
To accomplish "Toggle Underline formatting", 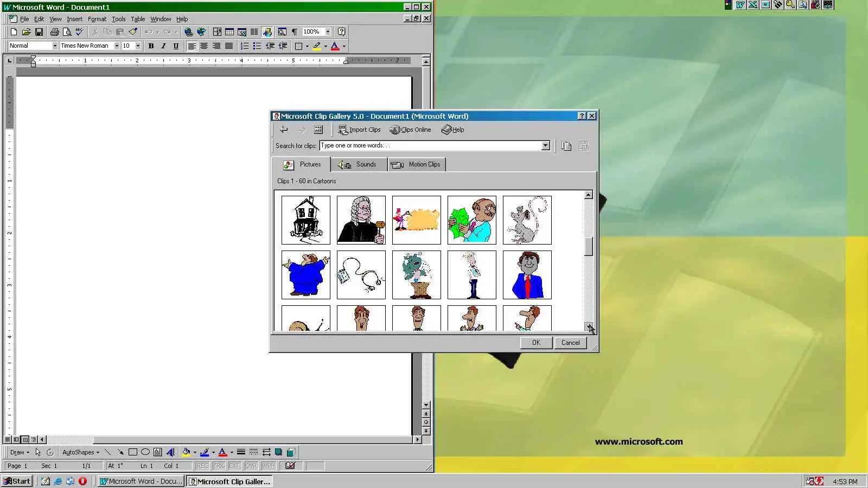I will tap(176, 46).
